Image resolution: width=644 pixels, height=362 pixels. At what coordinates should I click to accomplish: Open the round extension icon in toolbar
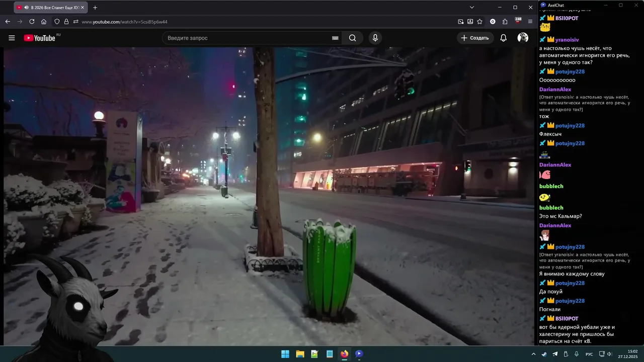[493, 22]
